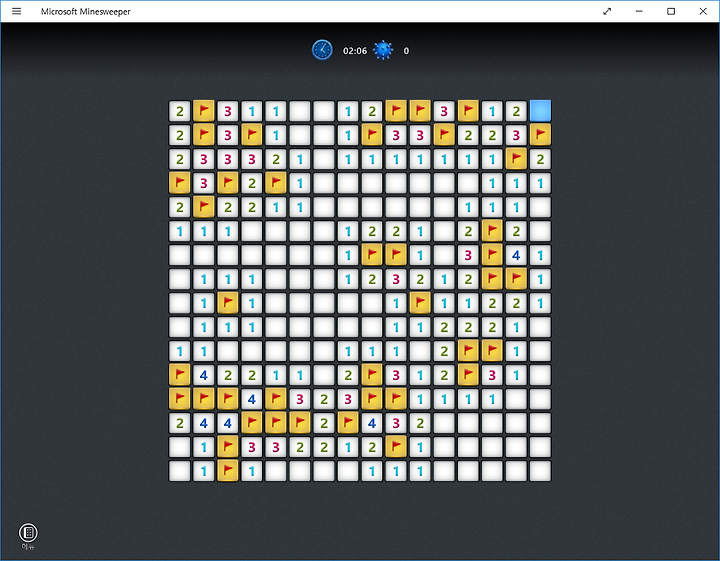Minimize the Minesweeper window

[x=639, y=11]
